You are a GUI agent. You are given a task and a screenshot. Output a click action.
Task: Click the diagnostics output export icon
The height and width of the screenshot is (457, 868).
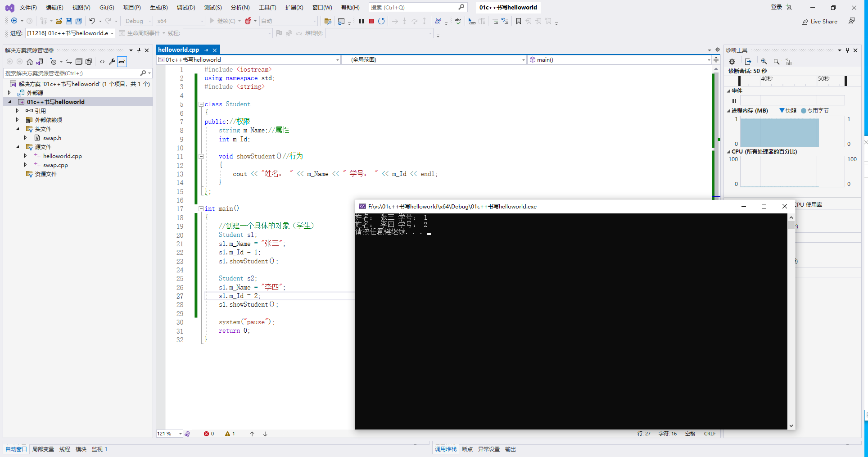(748, 62)
